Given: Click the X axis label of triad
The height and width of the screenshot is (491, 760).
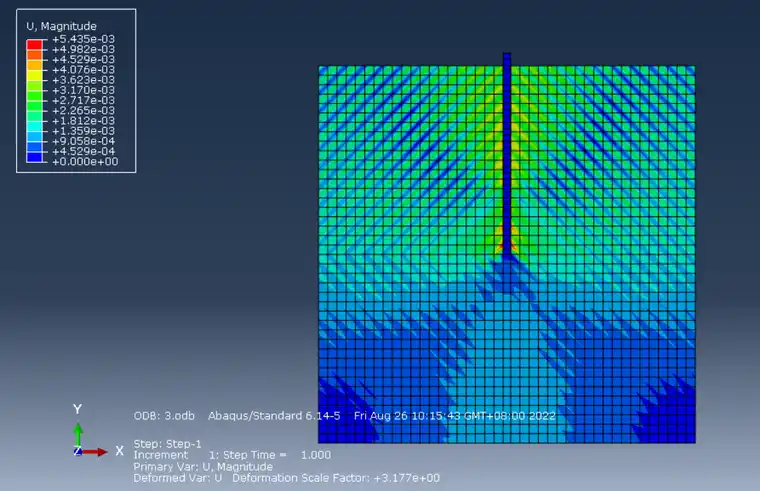Looking at the screenshot, I should pyautogui.click(x=119, y=451).
